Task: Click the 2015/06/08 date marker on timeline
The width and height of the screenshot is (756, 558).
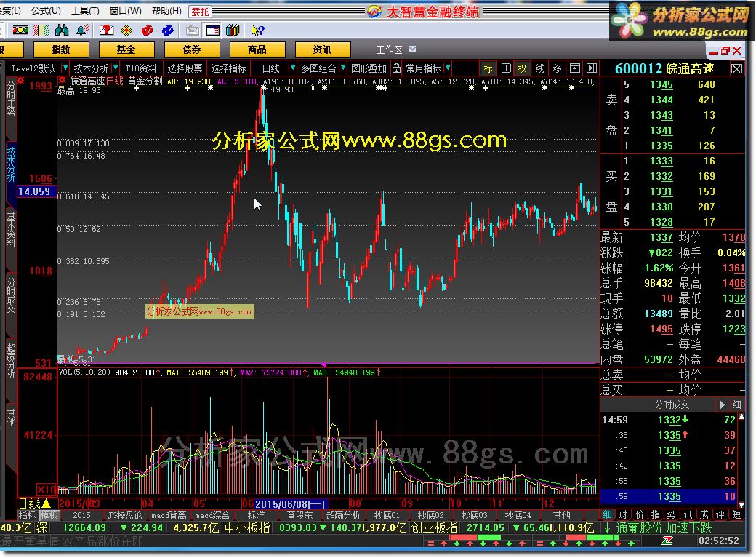Action: [291, 504]
